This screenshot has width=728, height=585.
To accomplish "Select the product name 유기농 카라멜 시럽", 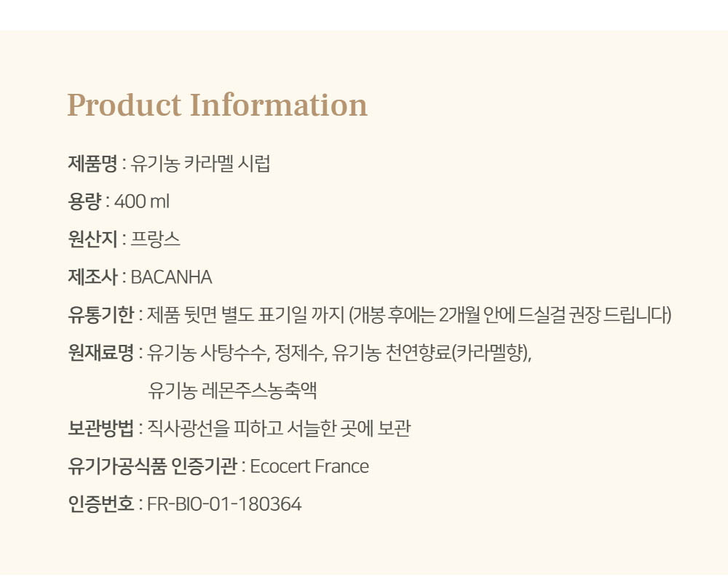I will pyautogui.click(x=200, y=163).
